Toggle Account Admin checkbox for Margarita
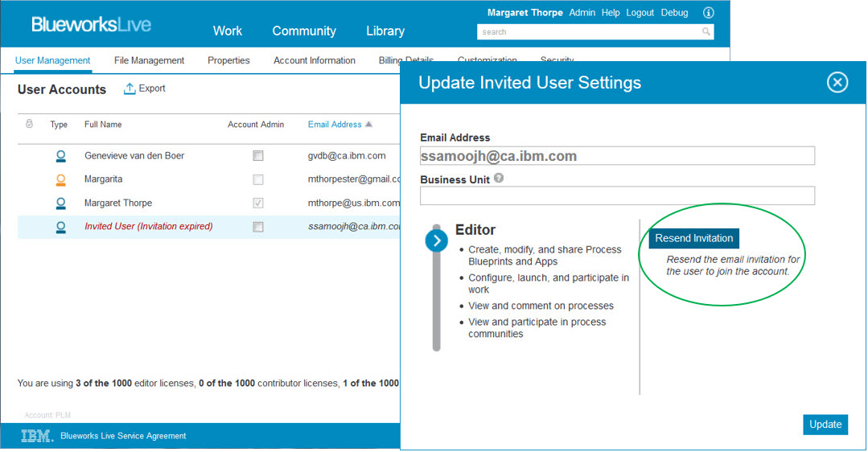The image size is (868, 452). pyautogui.click(x=258, y=180)
